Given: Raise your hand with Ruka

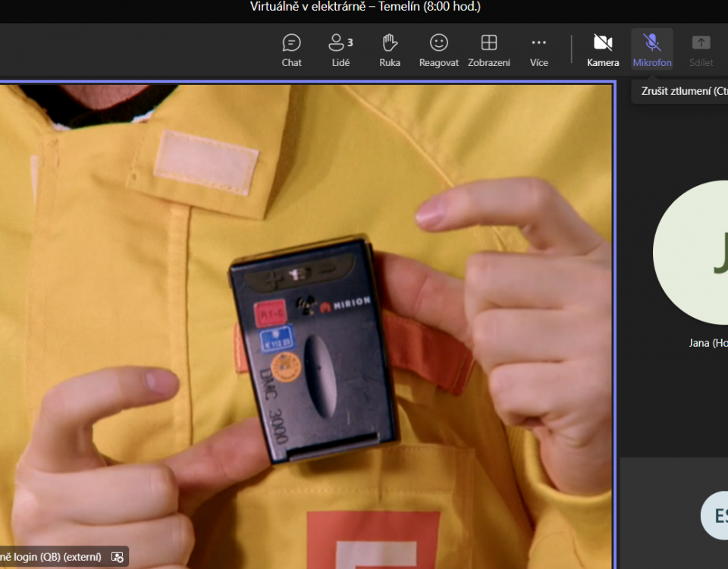Looking at the screenshot, I should [390, 50].
